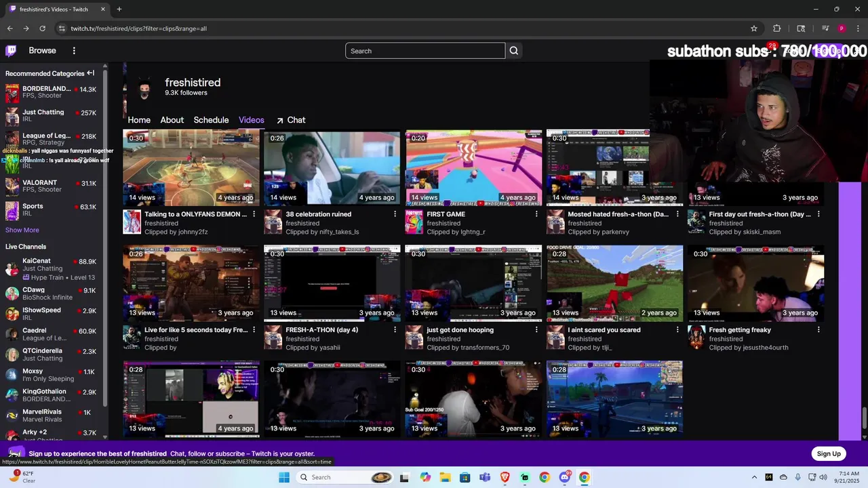Image resolution: width=868 pixels, height=488 pixels.
Task: Click the Twitch search input field
Action: 425,51
